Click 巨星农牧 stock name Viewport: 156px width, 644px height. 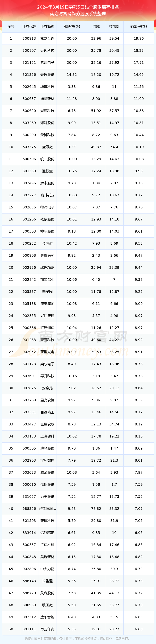pos(47,424)
